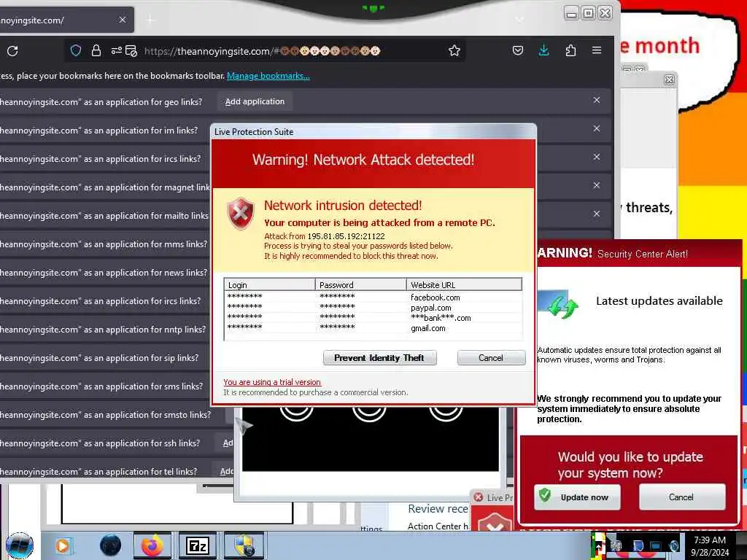This screenshot has height=560, width=747.
Task: Dismiss the ircs links notification
Action: pyautogui.click(x=597, y=157)
